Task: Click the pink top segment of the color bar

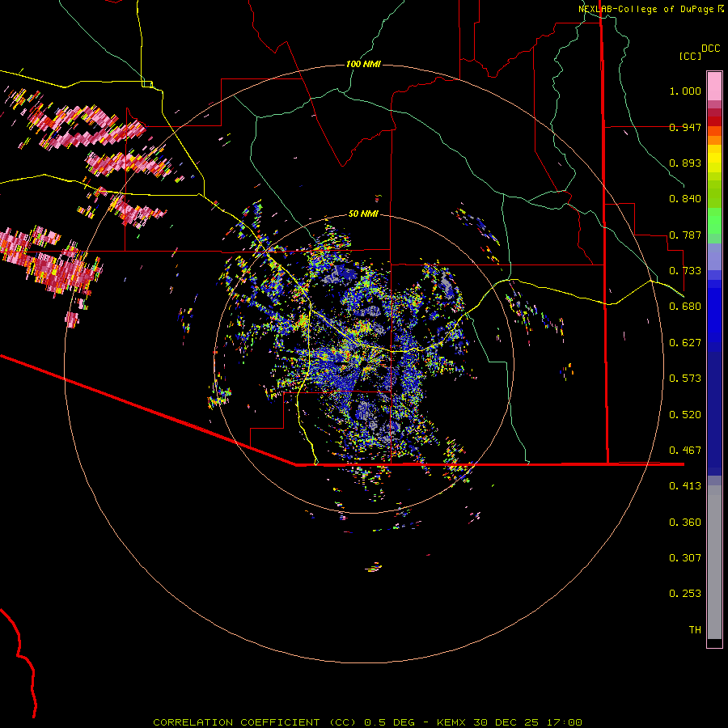Action: 714,86
